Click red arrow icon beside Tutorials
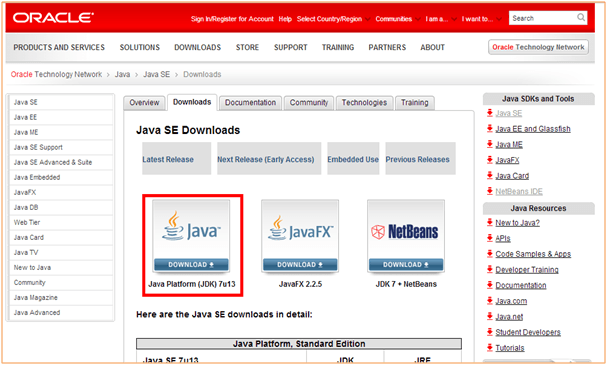Viewport: 615px width, 373px height. (489, 348)
